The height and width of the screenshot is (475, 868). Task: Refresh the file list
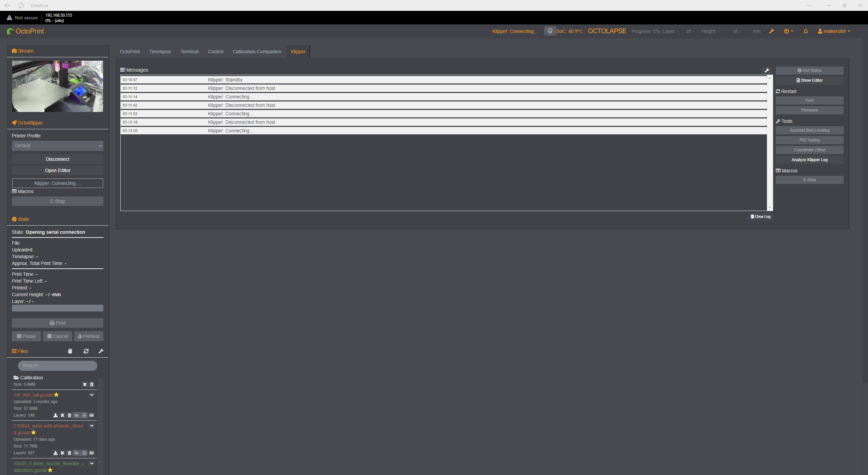point(86,351)
